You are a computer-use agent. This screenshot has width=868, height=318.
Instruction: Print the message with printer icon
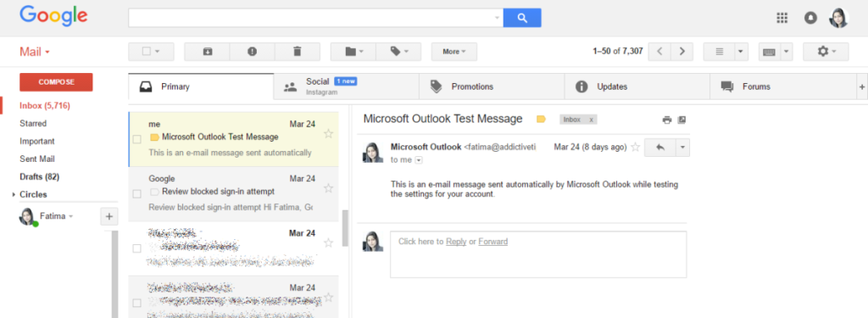tap(667, 120)
